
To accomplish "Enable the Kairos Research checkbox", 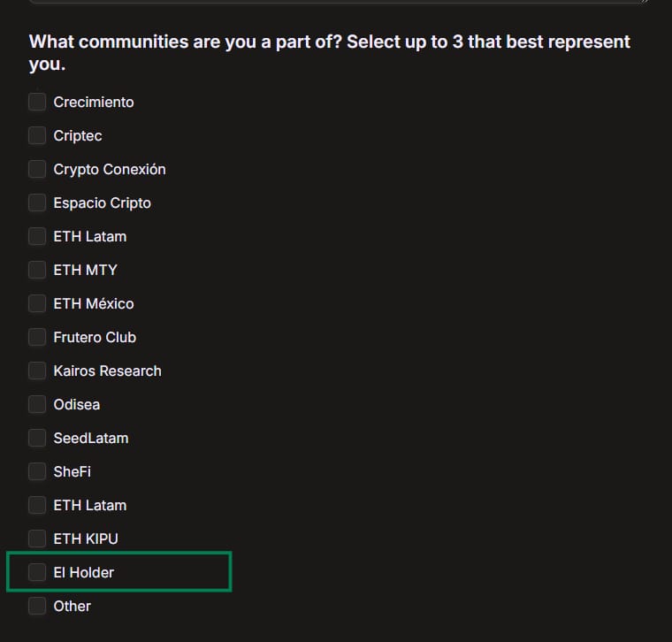I will tap(37, 371).
